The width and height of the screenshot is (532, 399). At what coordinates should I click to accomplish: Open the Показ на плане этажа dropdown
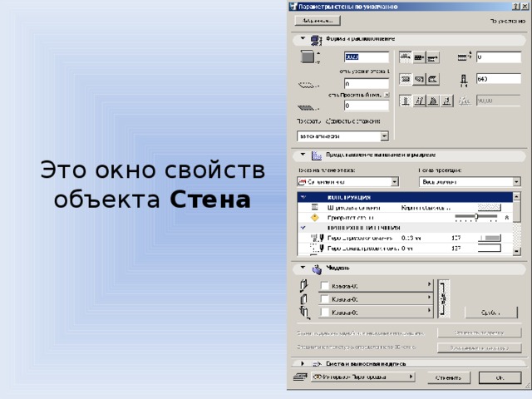click(347, 182)
